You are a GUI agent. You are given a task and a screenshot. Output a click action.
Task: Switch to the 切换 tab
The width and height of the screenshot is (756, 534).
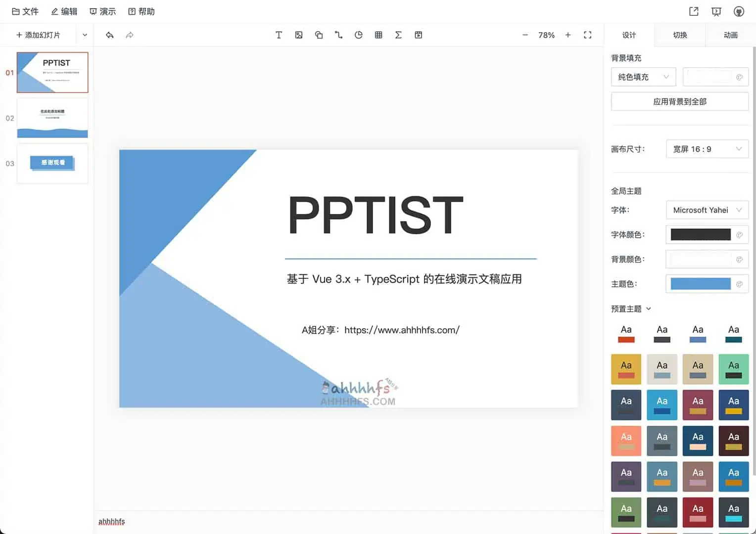(x=679, y=35)
